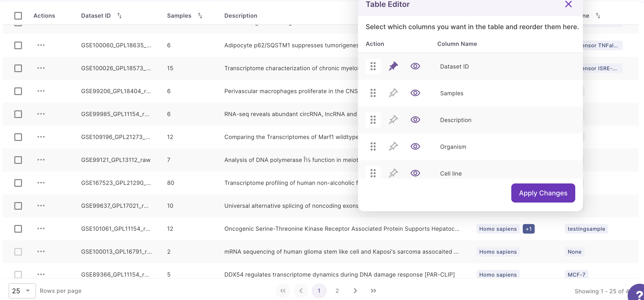This screenshot has height=300, width=644.
Task: Sort table by Samples
Action: pos(200,16)
